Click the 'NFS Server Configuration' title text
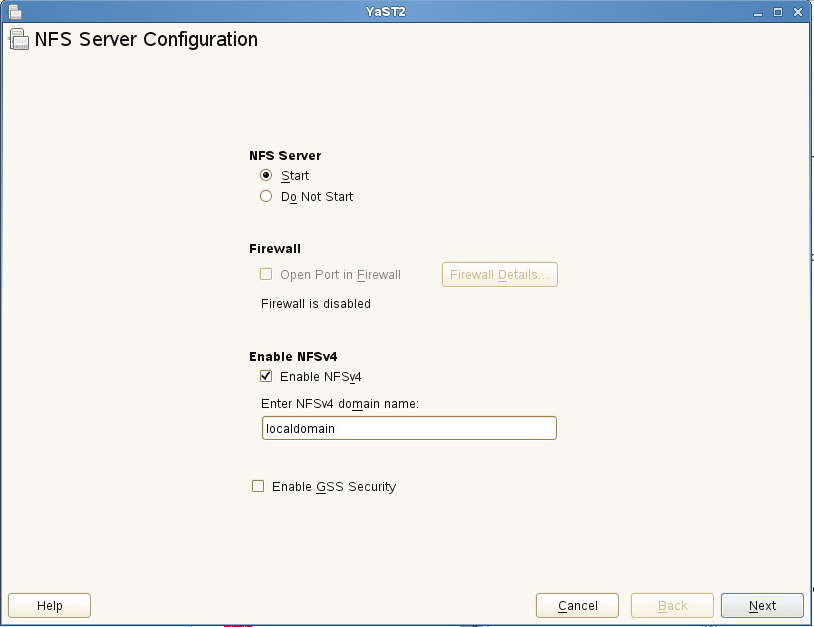This screenshot has width=814, height=627. (x=146, y=39)
